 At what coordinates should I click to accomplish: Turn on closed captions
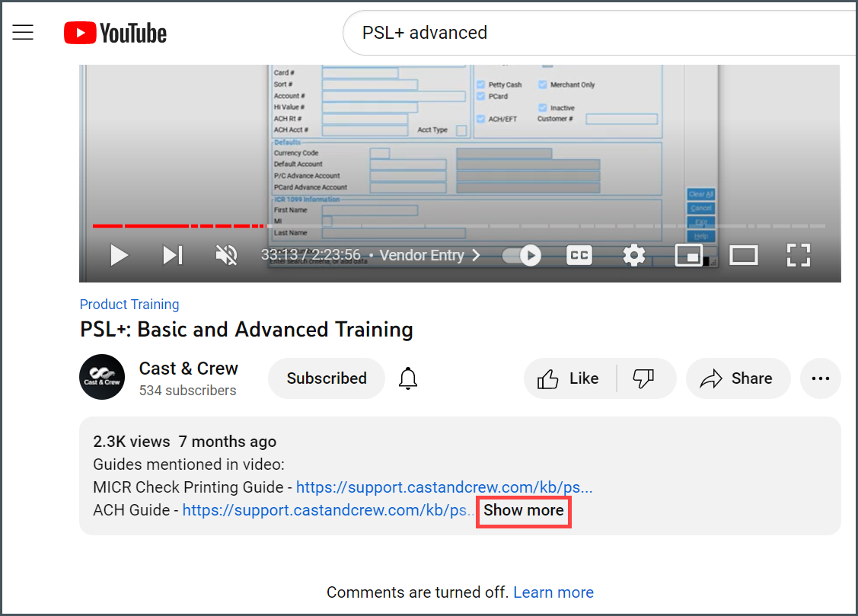coord(579,255)
